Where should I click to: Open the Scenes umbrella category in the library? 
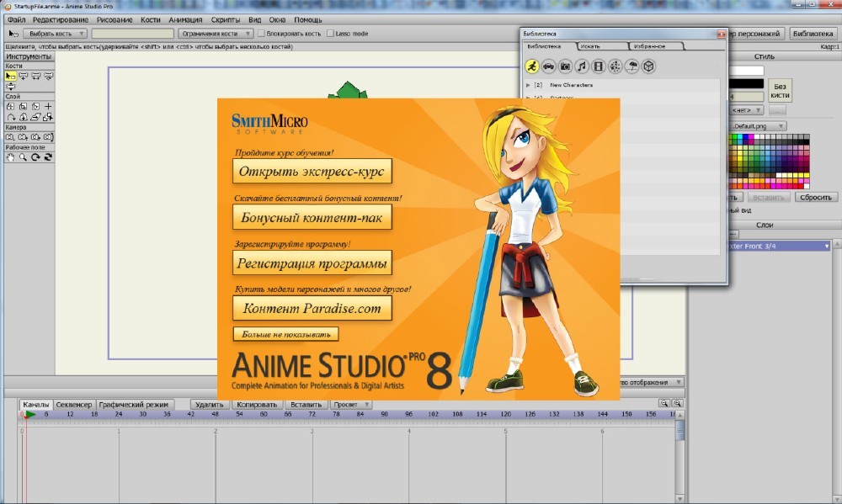[632, 66]
